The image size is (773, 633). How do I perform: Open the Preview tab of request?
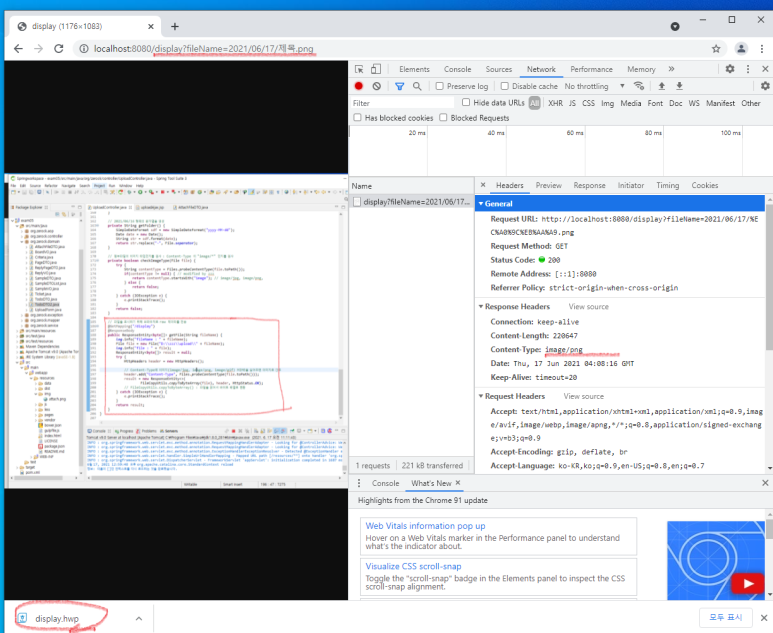[549, 185]
